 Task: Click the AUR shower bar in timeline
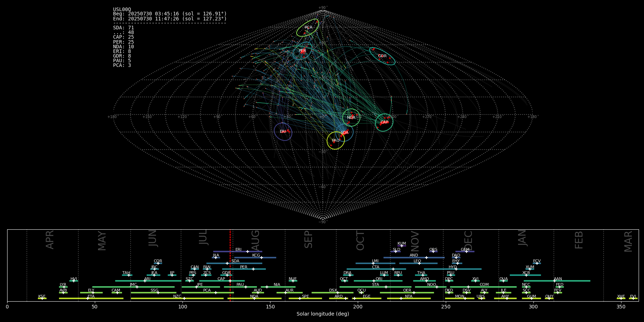click(x=289, y=293)
